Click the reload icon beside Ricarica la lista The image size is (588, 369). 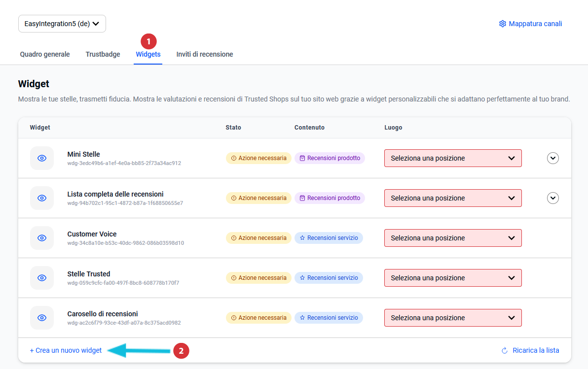tap(505, 351)
